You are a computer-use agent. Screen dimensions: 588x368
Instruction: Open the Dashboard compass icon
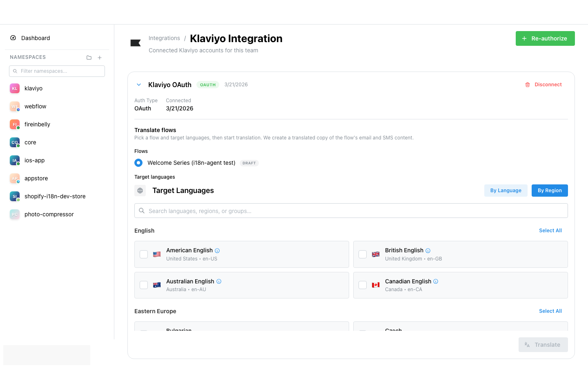(x=13, y=38)
